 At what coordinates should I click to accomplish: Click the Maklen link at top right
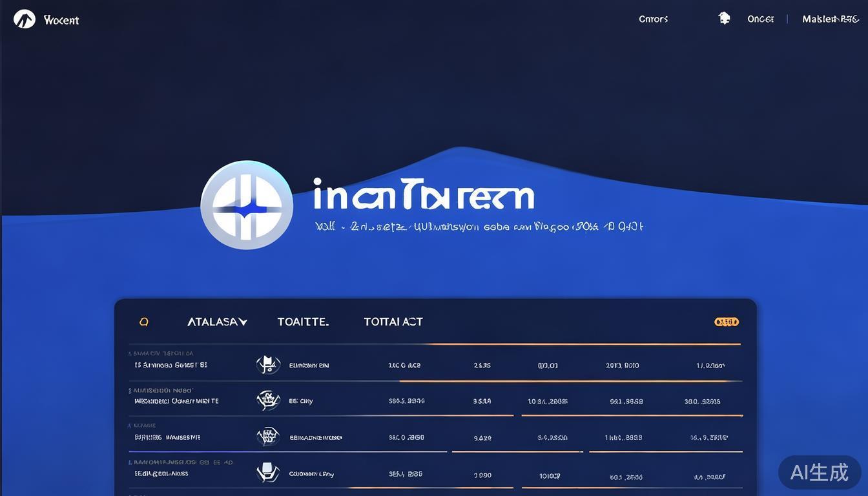(830, 19)
